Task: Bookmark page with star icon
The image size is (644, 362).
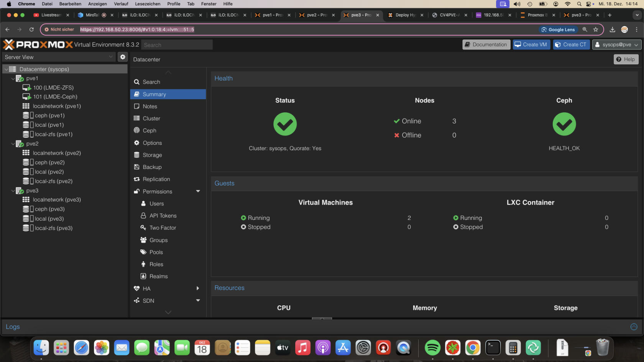Action: pyautogui.click(x=595, y=29)
